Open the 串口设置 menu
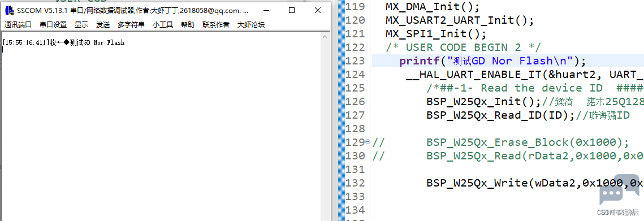 [x=53, y=25]
